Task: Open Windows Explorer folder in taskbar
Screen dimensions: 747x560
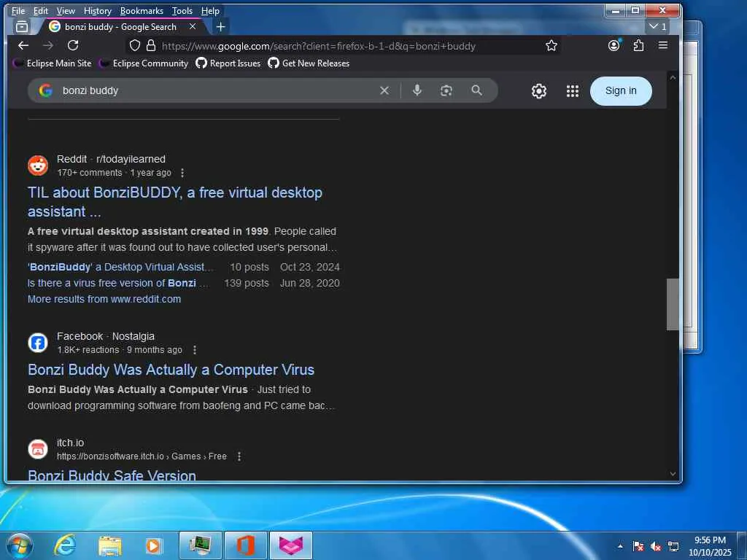Action: [110, 545]
